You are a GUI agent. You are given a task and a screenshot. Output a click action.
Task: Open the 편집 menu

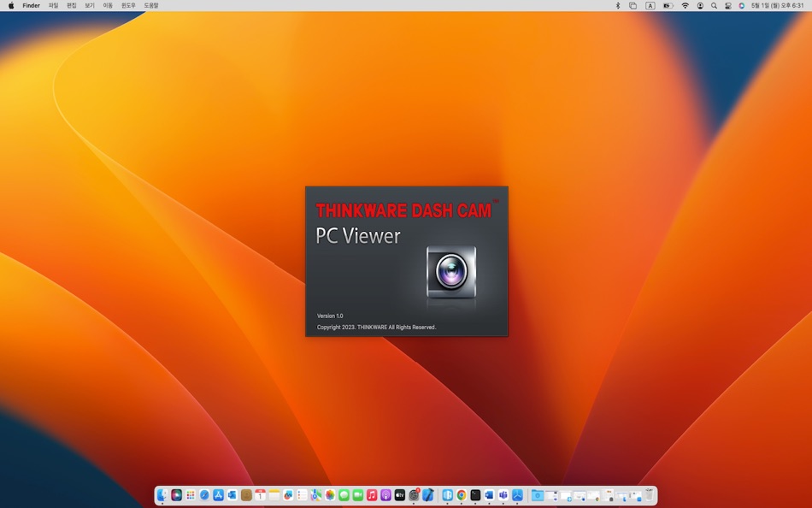point(72,5)
